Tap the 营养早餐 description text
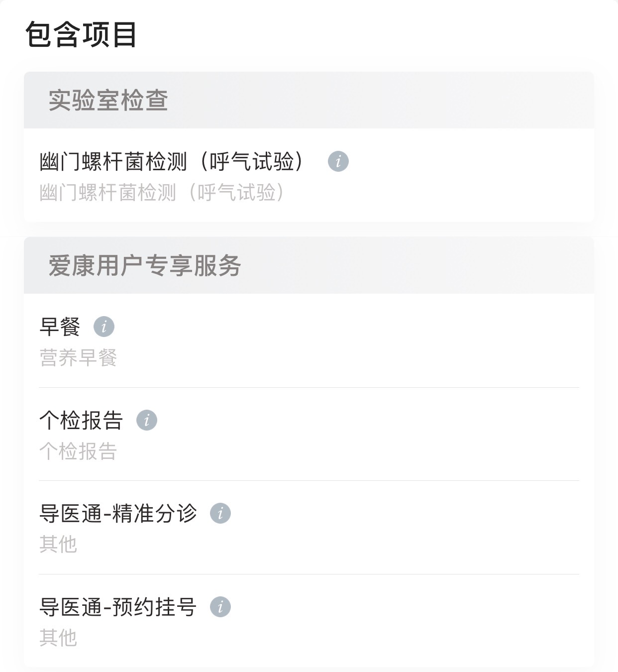This screenshot has height=672, width=618. (78, 358)
